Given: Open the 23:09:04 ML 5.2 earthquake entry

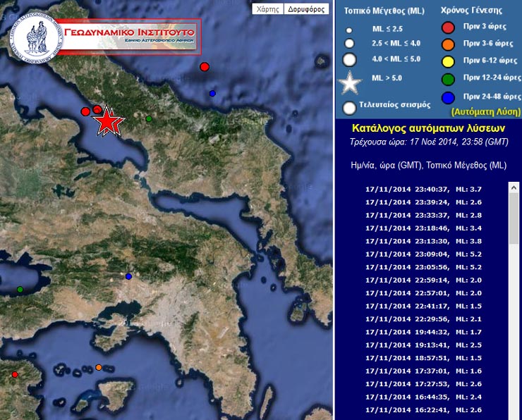Looking at the screenshot, I should pos(425,254).
